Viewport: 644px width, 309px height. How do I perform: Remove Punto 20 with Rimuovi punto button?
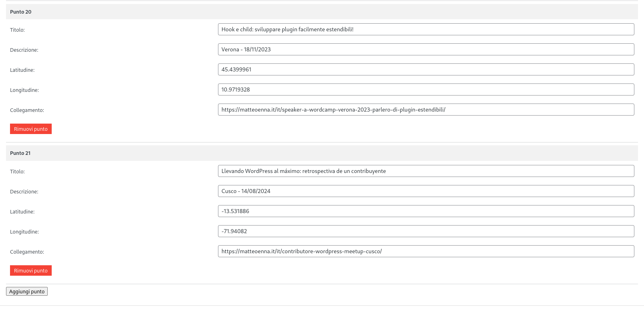[x=31, y=129]
